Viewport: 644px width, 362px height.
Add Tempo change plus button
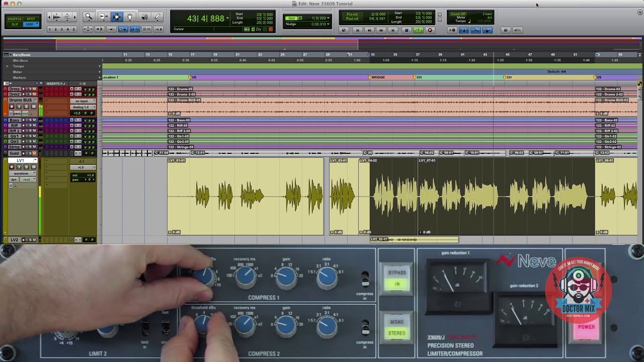coord(100,66)
